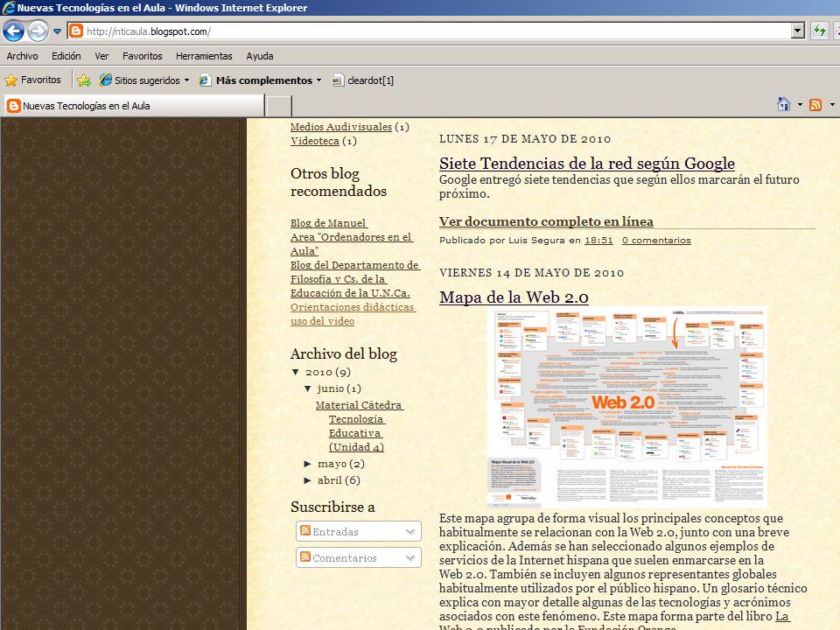Click the RSS icon beside Entradas
The image size is (840, 630).
(x=305, y=530)
